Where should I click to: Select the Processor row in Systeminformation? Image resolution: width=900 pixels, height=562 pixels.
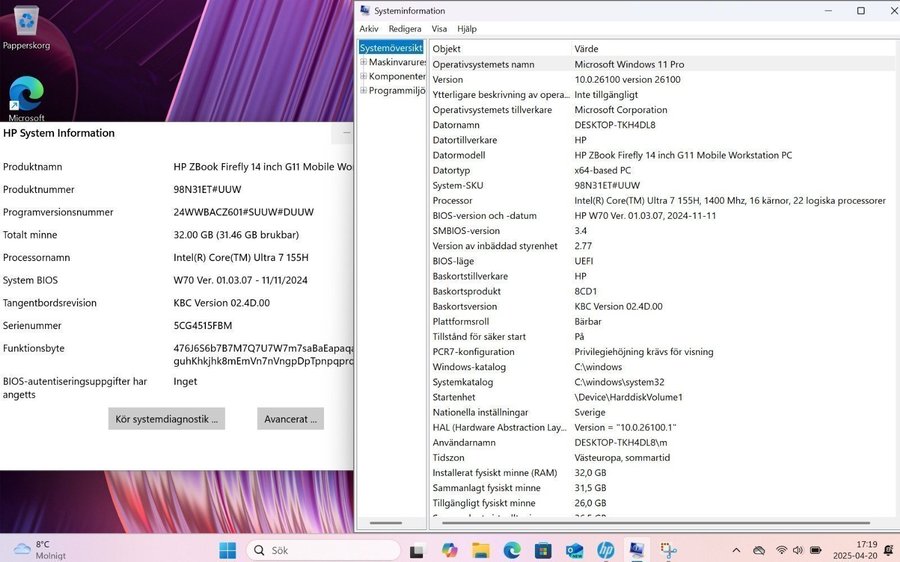(x=663, y=200)
